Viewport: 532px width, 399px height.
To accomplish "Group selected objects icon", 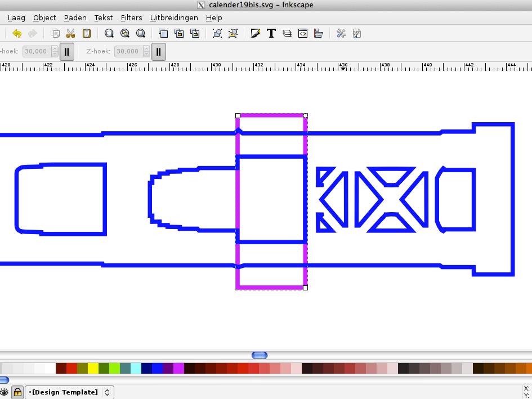I will click(x=217, y=33).
